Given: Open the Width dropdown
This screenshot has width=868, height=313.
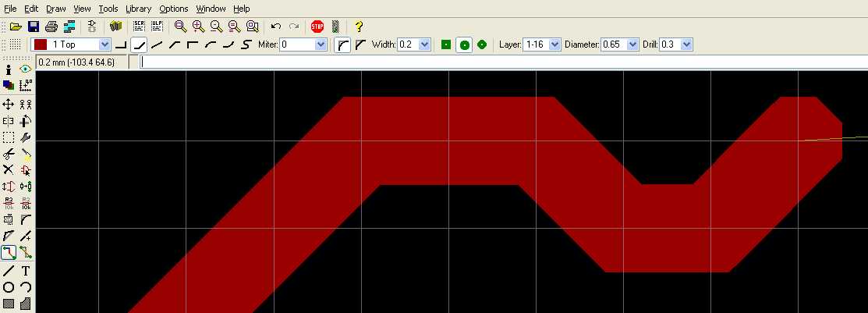Looking at the screenshot, I should coord(424,44).
